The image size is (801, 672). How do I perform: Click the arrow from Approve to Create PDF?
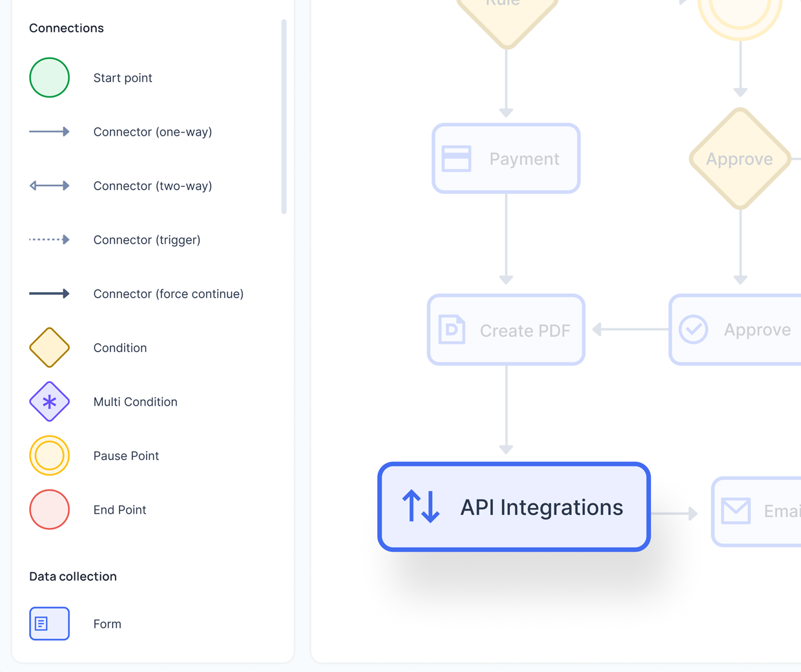pyautogui.click(x=630, y=330)
